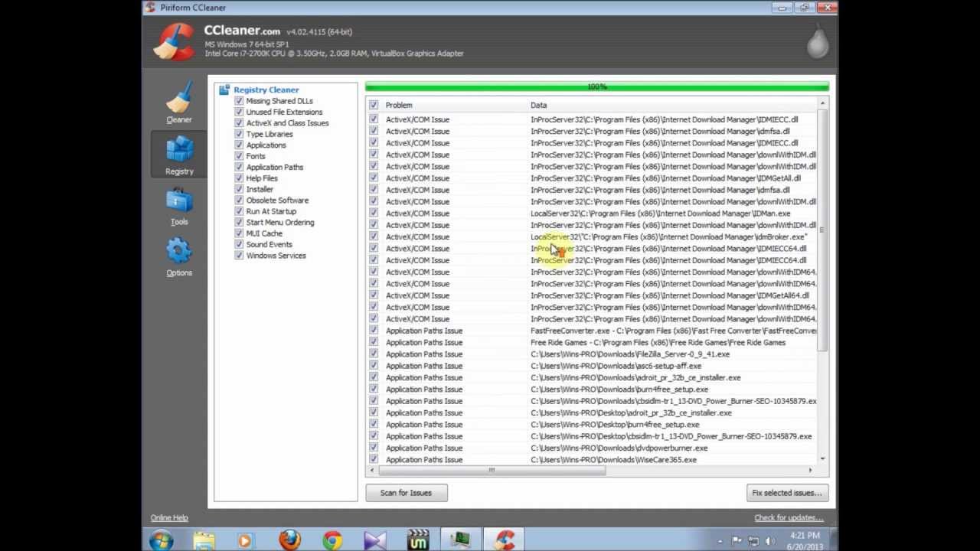980x551 pixels.
Task: Toggle Unused File Extensions checkbox
Action: pos(239,112)
